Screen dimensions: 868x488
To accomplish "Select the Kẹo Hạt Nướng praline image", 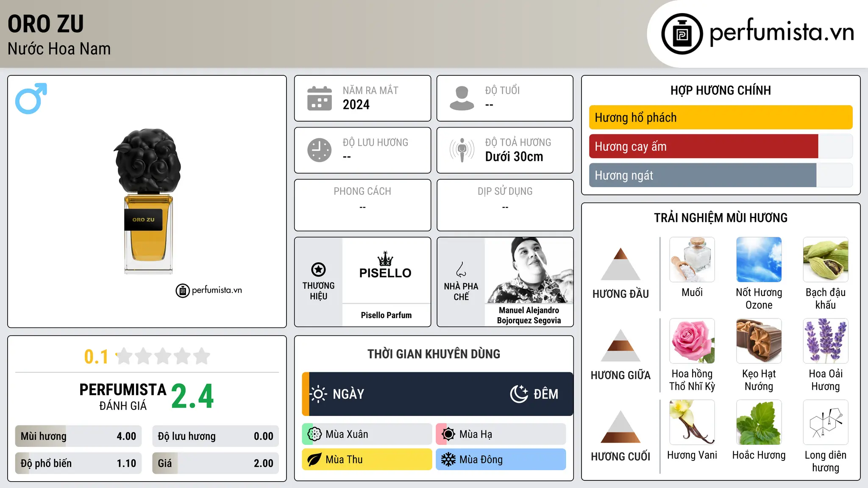I will pyautogui.click(x=759, y=341).
